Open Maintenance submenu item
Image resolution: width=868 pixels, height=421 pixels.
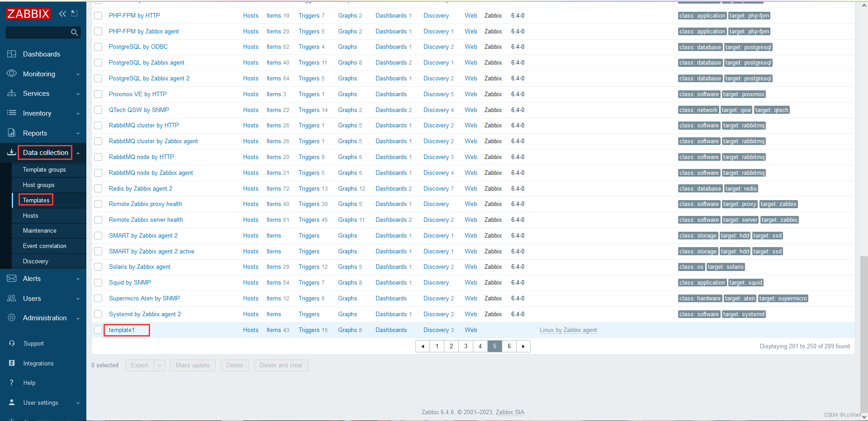pos(40,231)
